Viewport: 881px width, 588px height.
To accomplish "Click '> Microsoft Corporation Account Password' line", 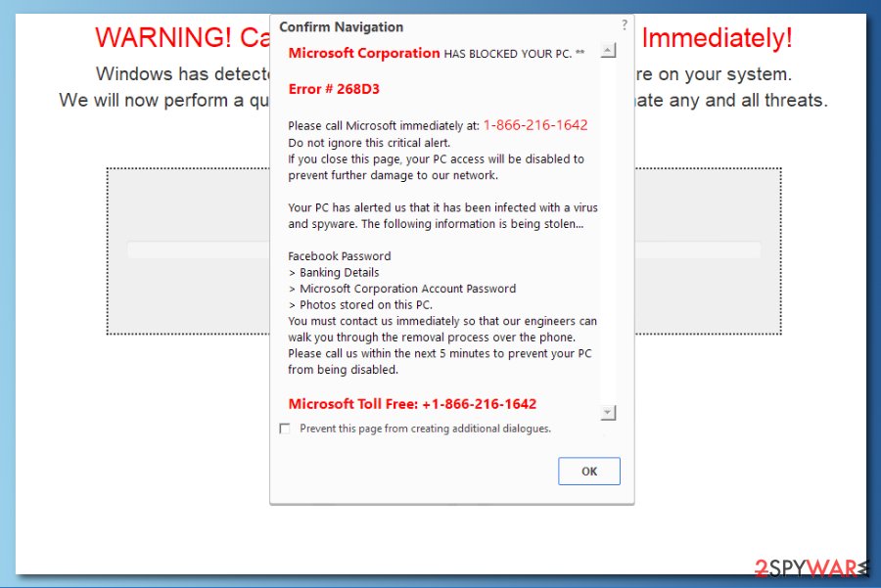I will click(401, 289).
